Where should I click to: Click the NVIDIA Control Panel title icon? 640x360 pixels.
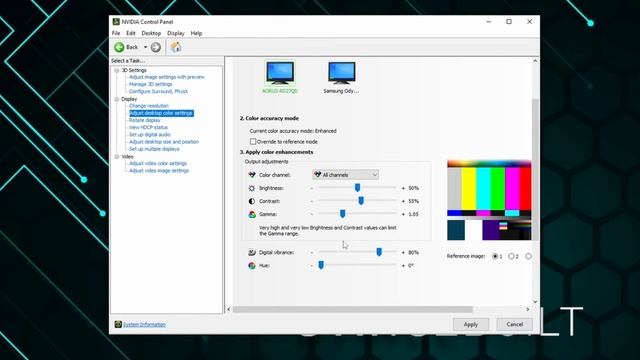pyautogui.click(x=116, y=22)
